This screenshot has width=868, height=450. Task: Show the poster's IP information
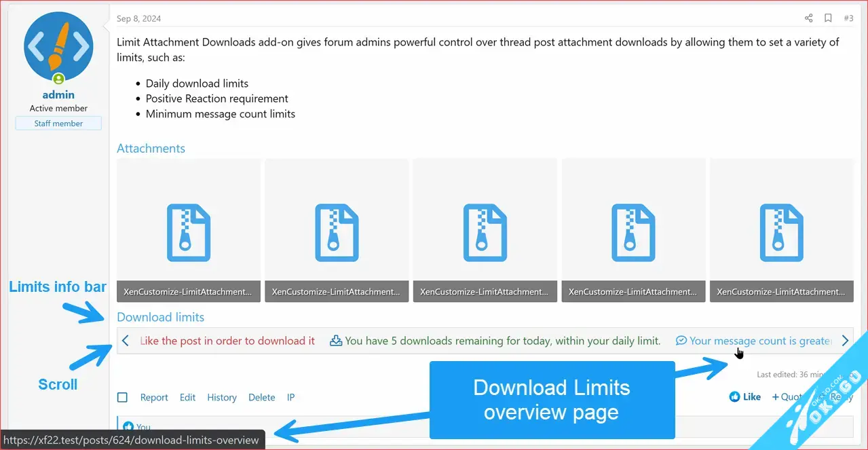290,398
